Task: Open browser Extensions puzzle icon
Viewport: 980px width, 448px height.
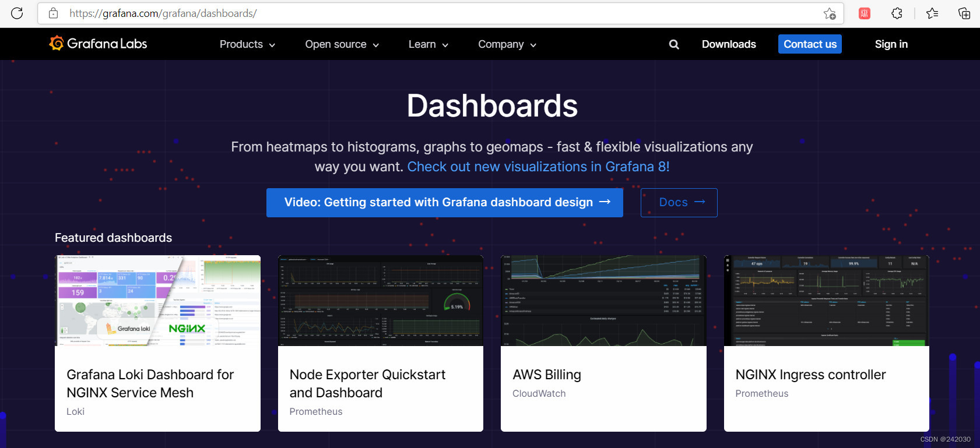Action: click(x=897, y=13)
